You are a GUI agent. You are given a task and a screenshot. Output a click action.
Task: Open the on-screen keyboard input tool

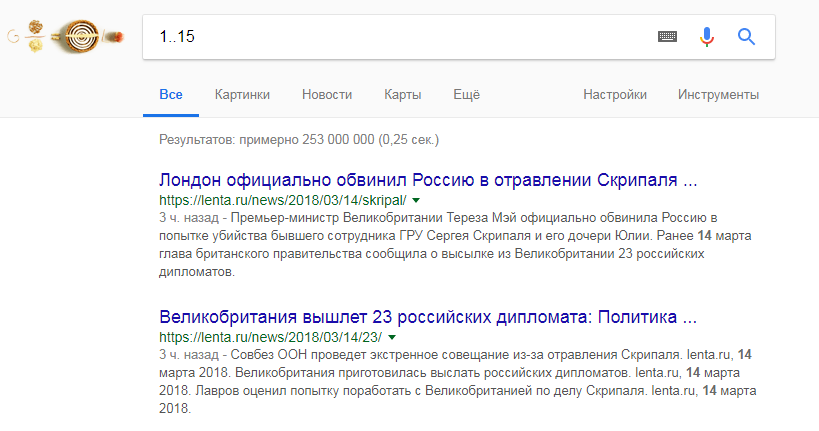coord(667,37)
